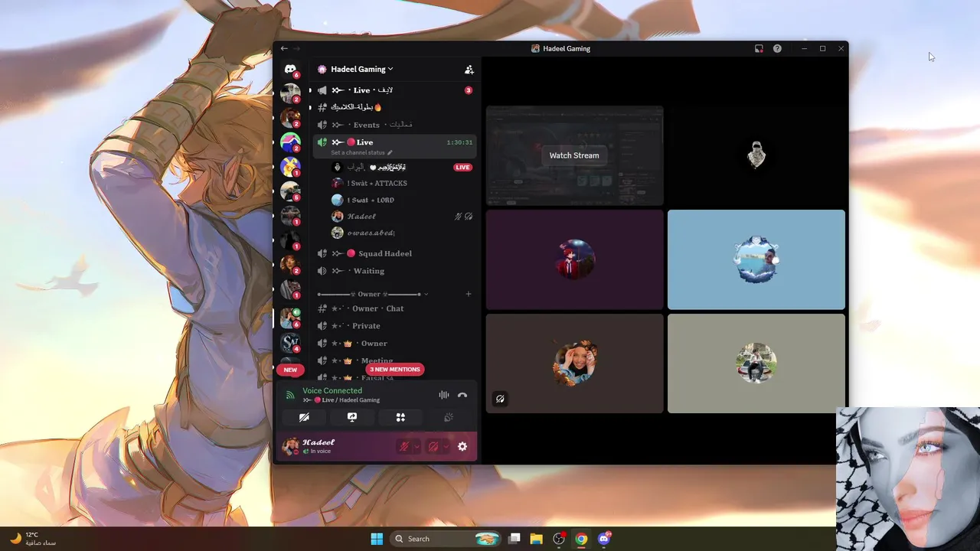Viewport: 980px width, 551px height.
Task: Open the server icon with green speaker badge
Action: click(x=290, y=318)
